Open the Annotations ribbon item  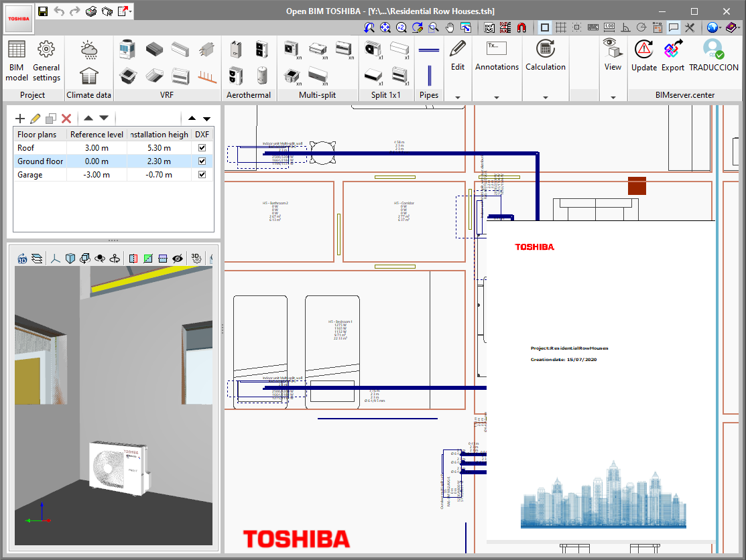click(497, 56)
